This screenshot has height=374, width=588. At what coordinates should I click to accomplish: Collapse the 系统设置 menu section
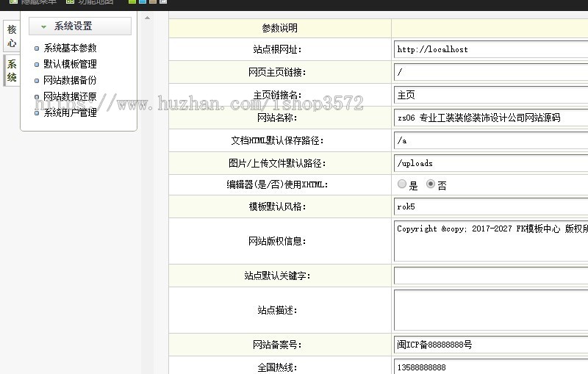coord(80,26)
